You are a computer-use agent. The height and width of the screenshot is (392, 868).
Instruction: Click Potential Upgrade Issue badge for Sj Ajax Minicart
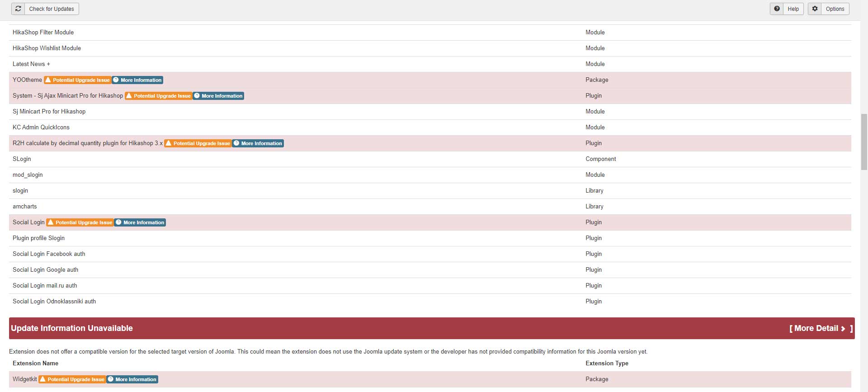click(158, 96)
